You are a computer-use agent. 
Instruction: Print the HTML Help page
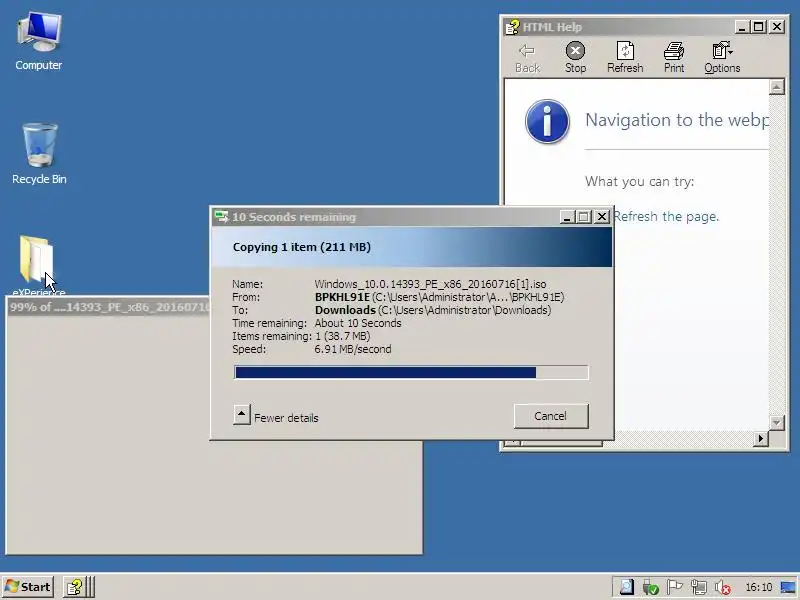[673, 58]
